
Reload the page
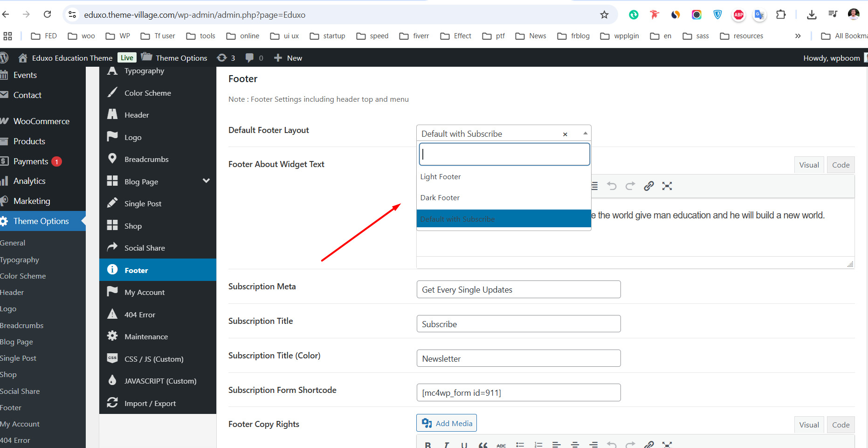[x=47, y=15]
